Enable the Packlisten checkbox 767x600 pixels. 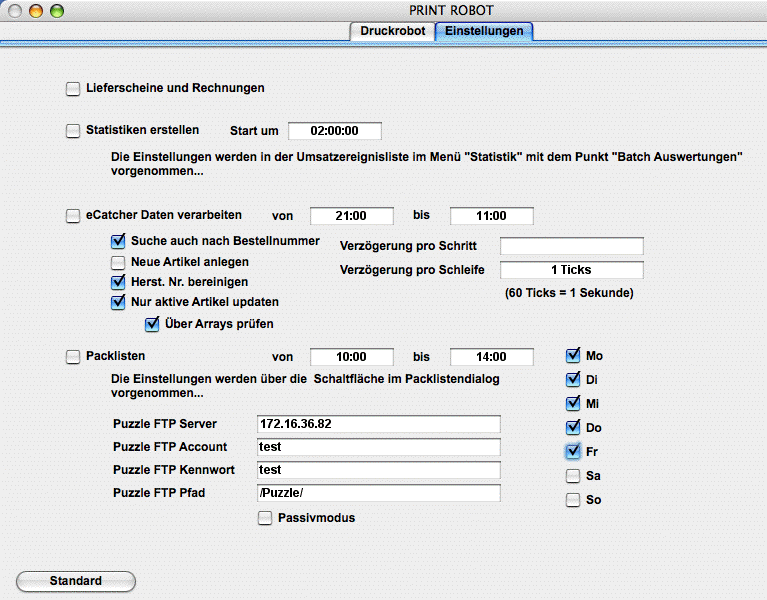[73, 356]
